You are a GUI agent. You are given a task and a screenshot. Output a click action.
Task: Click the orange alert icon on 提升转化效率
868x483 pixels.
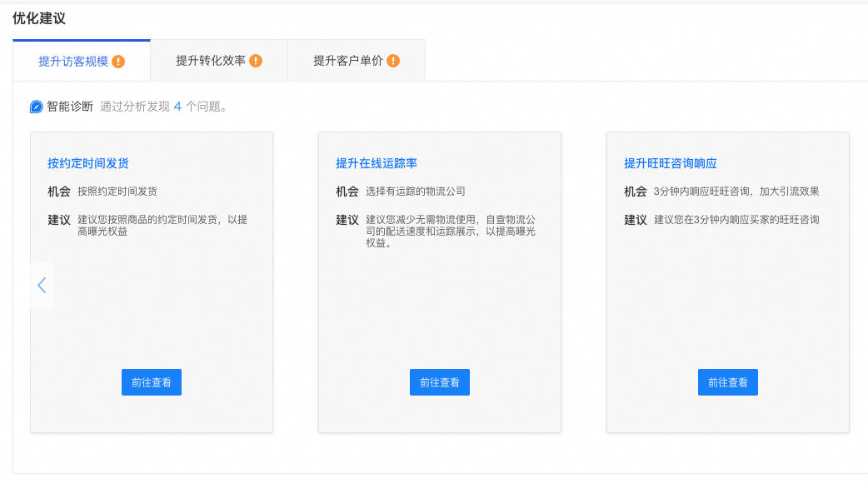[x=256, y=61]
